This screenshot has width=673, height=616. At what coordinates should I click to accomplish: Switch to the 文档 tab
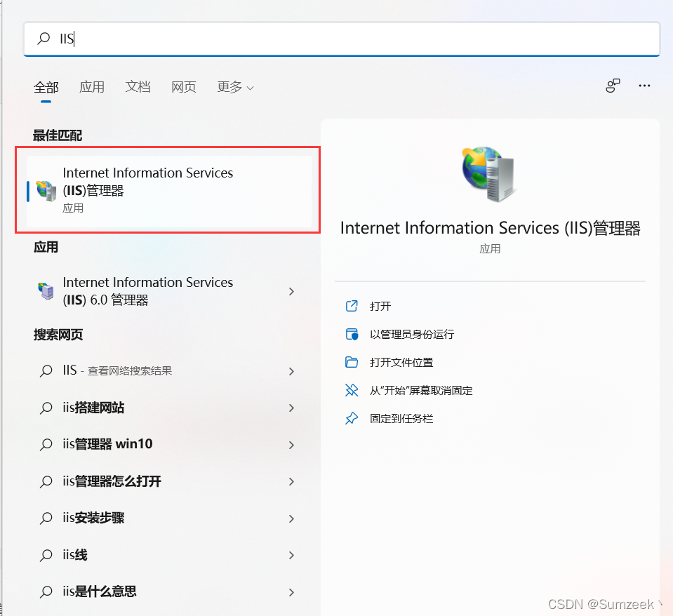click(138, 87)
